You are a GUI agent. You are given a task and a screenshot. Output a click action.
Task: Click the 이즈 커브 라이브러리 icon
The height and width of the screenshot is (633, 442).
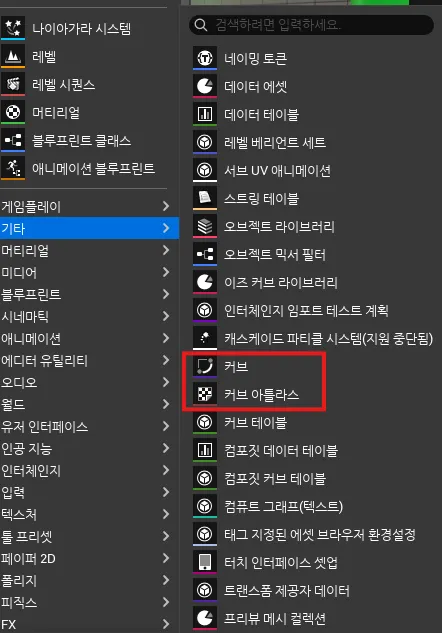pyautogui.click(x=205, y=282)
